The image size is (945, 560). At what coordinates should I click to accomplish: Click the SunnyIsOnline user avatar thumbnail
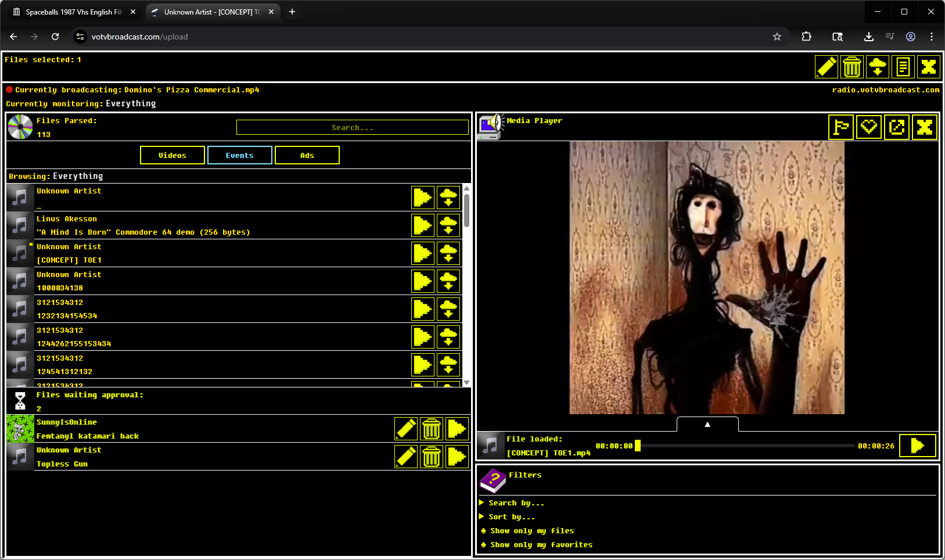(20, 429)
